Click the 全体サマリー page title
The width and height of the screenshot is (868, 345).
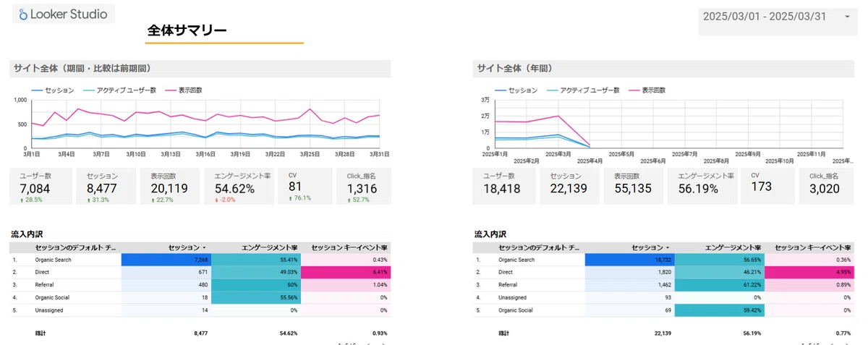tap(187, 30)
